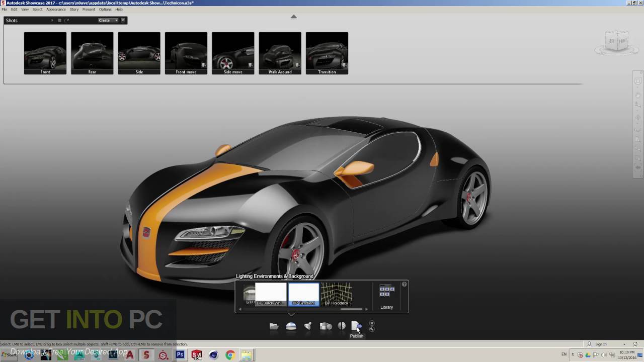Select the BP Holodeck environment
Image resolution: width=644 pixels, height=362 pixels.
point(336,294)
